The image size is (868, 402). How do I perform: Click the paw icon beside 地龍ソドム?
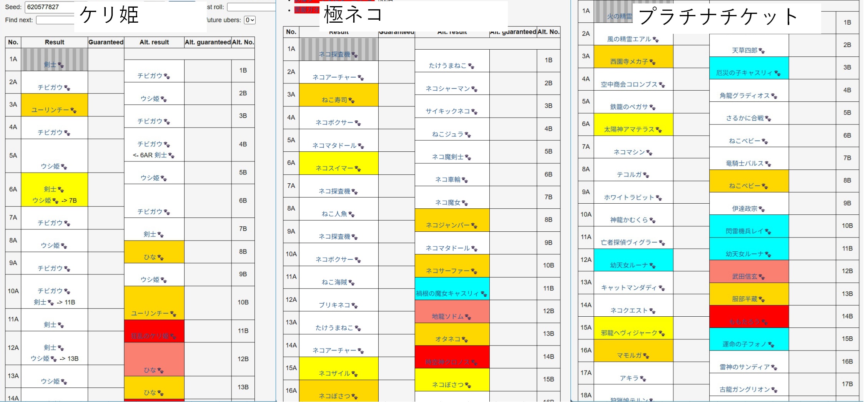[x=468, y=317]
